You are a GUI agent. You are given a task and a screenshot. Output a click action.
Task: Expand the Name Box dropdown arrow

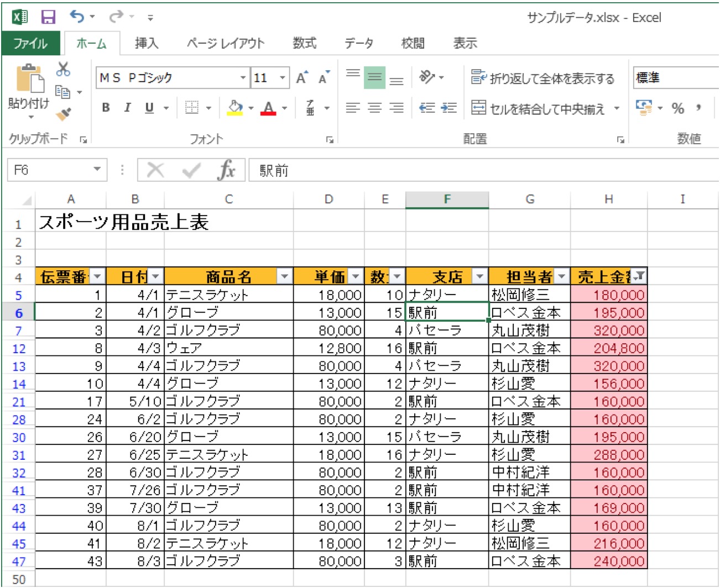coord(97,170)
